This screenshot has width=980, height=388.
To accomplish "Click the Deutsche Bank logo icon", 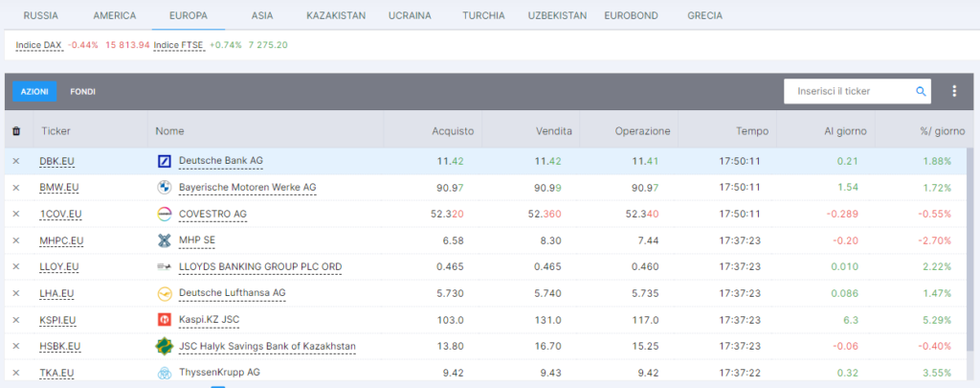I will [x=164, y=162].
